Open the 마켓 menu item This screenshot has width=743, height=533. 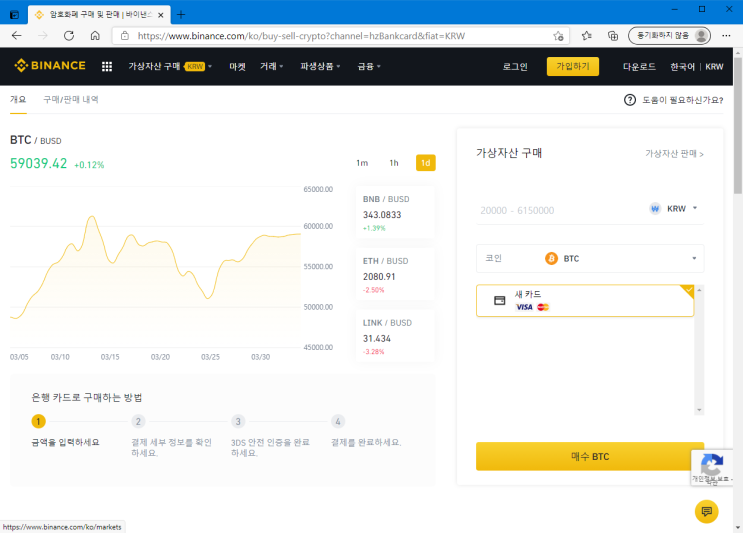pos(237,66)
